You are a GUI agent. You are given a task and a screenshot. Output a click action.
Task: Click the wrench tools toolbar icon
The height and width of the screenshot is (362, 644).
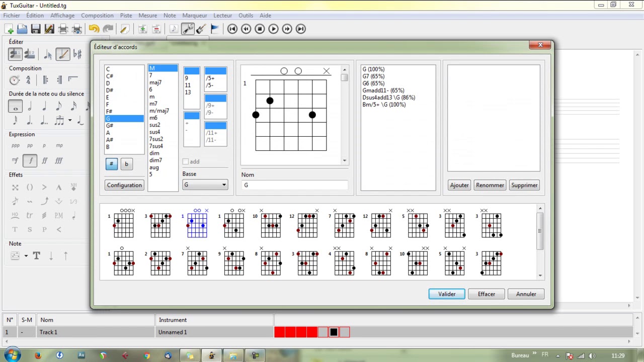[x=188, y=29]
